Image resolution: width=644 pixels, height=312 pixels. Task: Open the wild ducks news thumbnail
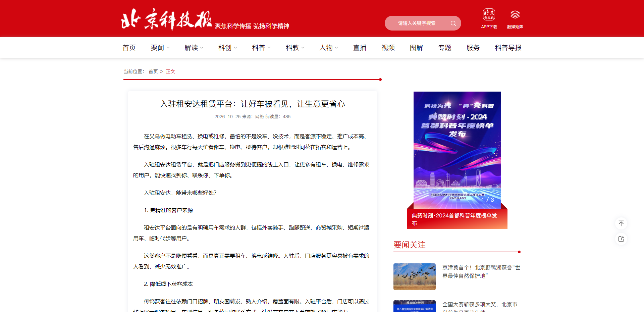pos(415,277)
